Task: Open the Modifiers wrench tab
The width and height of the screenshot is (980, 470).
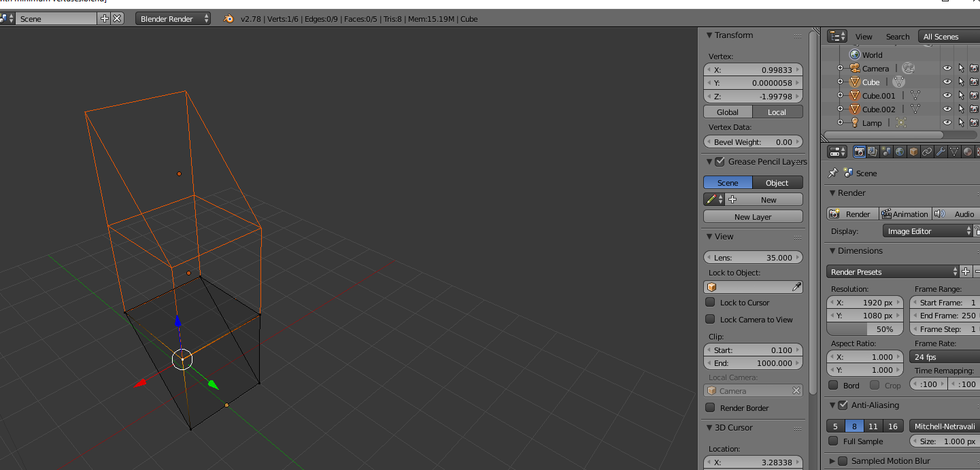Action: [941, 152]
